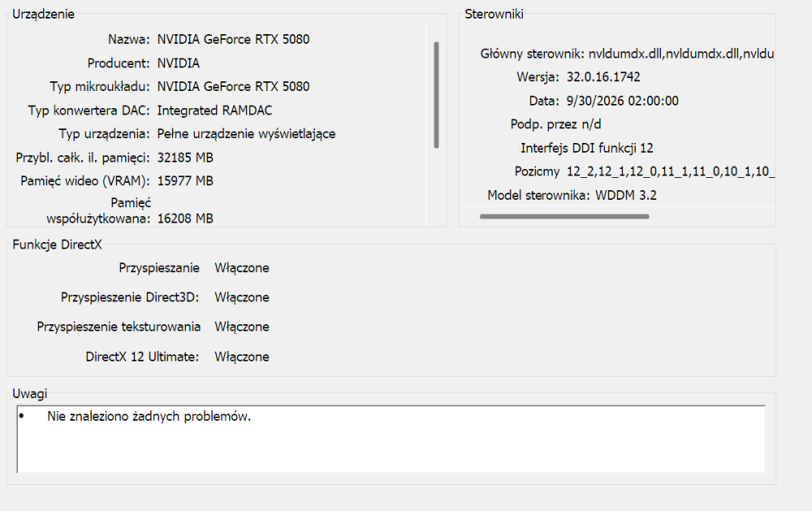Click the "Typ mikroukładu:" label
812x511 pixels.
[100, 87]
